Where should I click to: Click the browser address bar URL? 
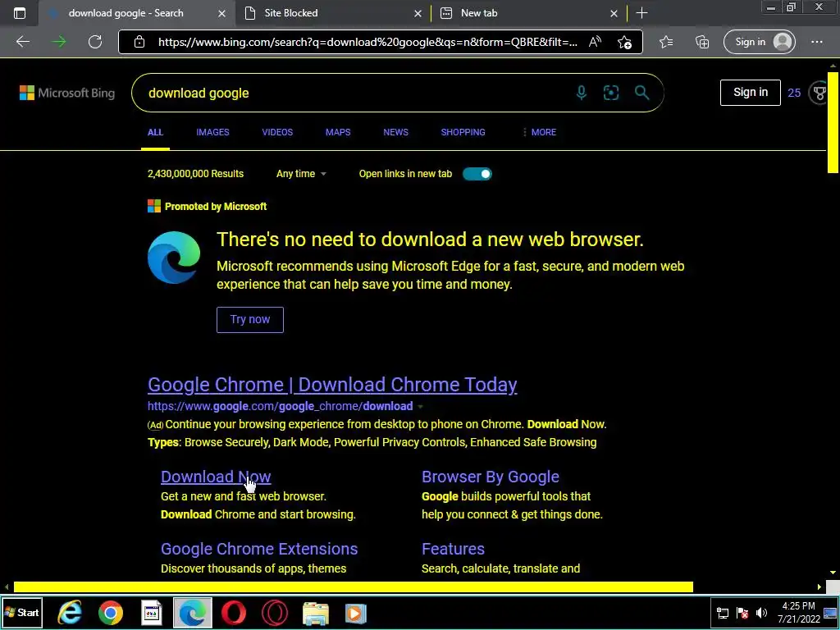click(x=367, y=42)
